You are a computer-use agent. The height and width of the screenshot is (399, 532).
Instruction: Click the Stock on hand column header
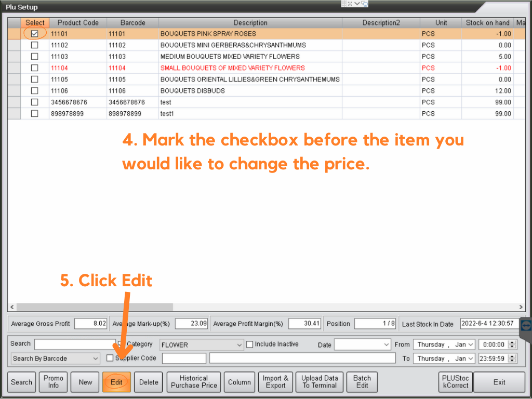[x=487, y=23]
